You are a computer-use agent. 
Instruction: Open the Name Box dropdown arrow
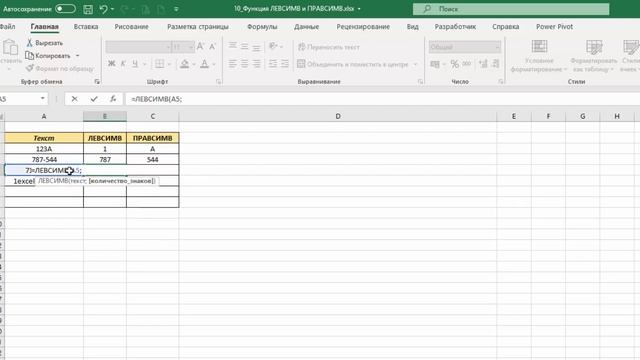point(42,99)
